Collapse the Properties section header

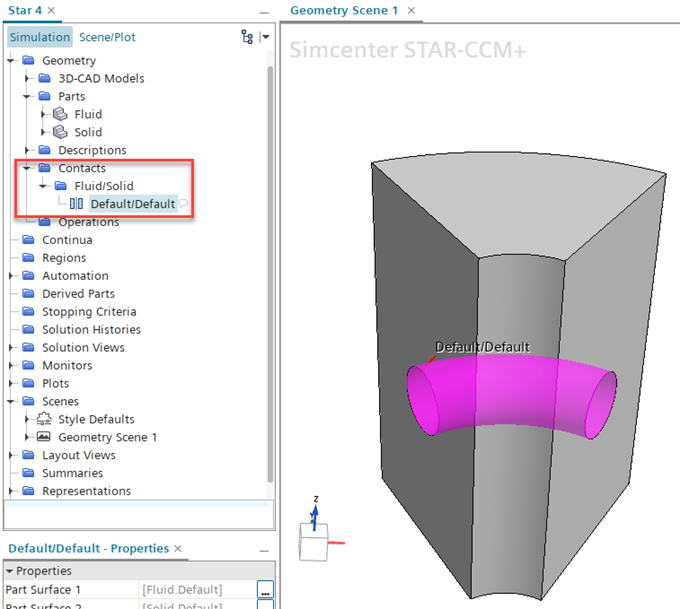click(9, 571)
